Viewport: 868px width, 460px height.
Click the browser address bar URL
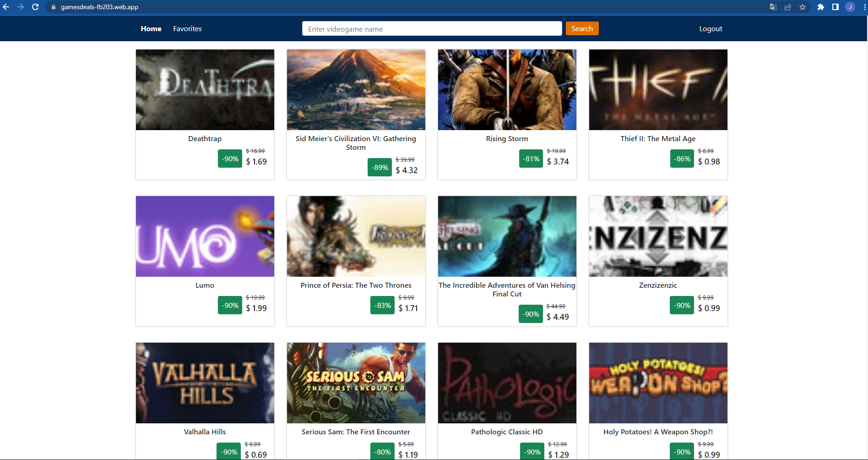click(x=99, y=7)
